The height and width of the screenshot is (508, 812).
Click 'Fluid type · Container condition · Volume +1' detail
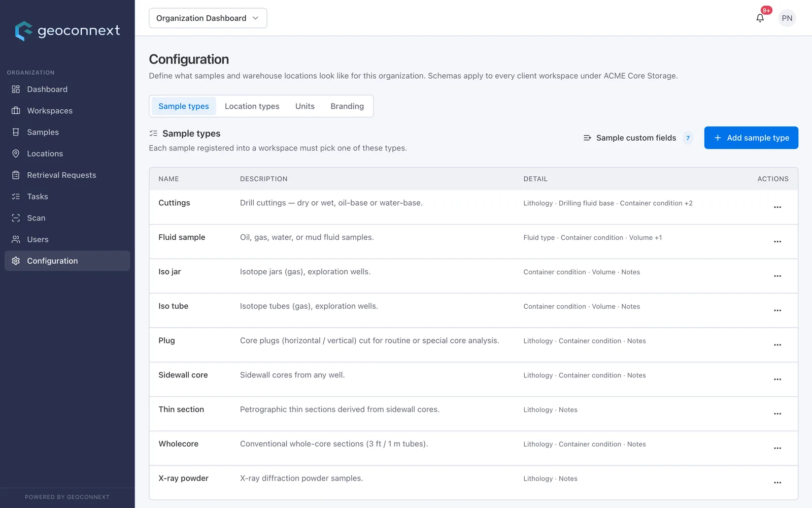pos(592,238)
